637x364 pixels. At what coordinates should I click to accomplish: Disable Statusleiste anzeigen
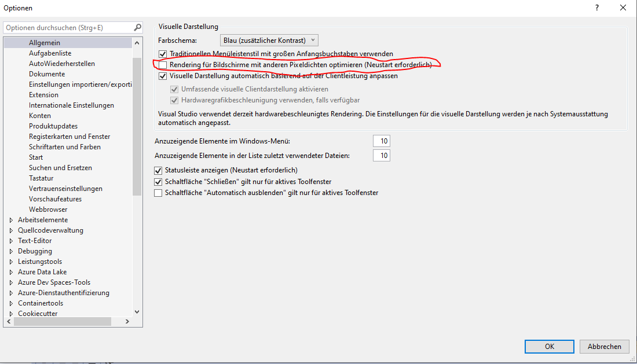coord(158,170)
